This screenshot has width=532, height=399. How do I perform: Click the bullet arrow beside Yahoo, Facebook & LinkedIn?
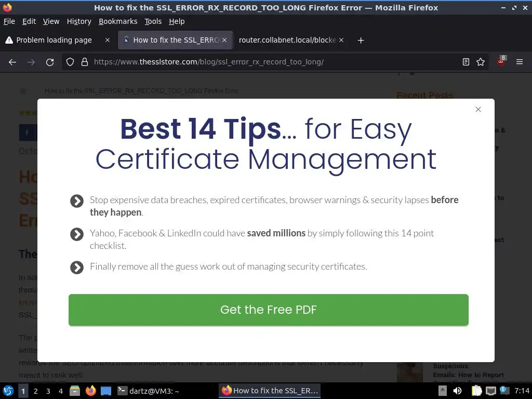click(x=77, y=234)
